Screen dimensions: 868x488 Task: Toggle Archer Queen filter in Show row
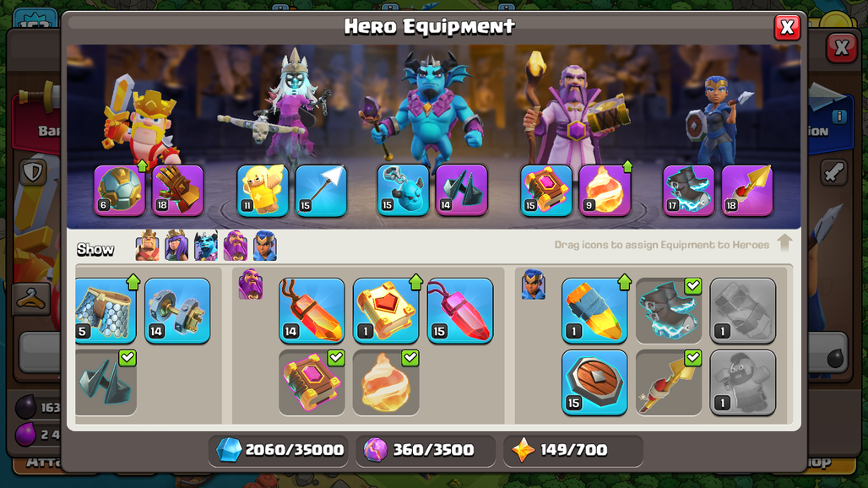(x=176, y=246)
